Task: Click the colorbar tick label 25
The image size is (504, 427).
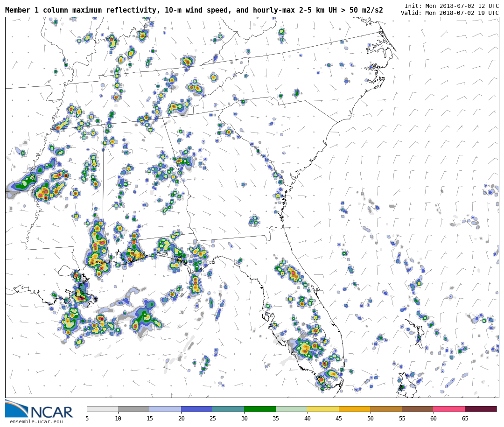Action: (x=213, y=418)
